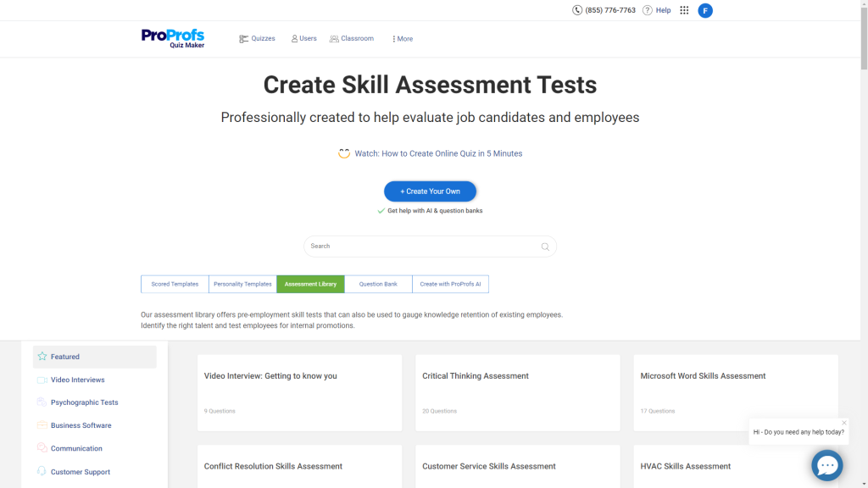The height and width of the screenshot is (488, 868).
Task: Open the Watch How to Create Online Quiz link
Action: [x=438, y=153]
